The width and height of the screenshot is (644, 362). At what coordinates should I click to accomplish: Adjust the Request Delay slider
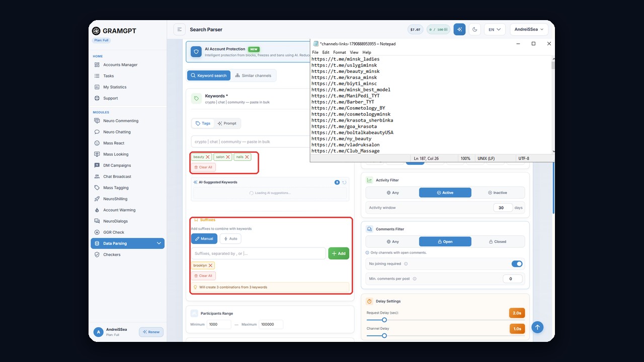point(384,320)
